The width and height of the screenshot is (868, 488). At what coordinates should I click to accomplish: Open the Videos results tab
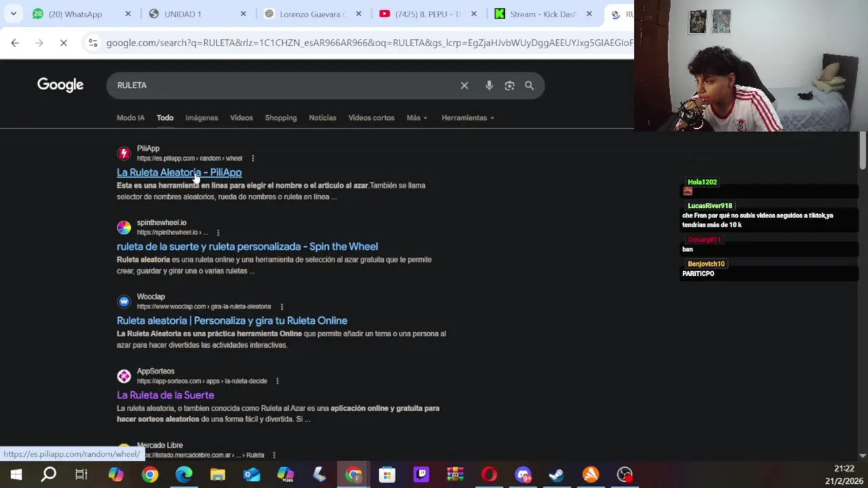point(241,117)
